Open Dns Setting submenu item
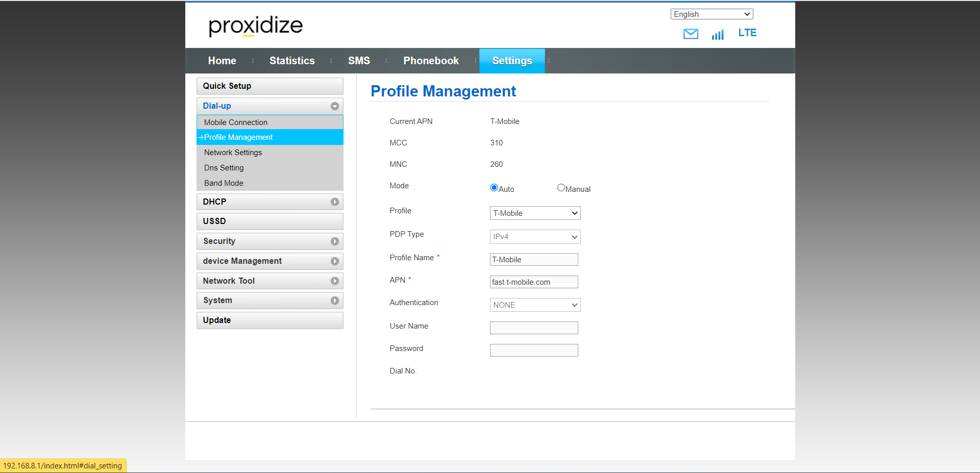Screen dimensions: 980x473 (x=270, y=168)
